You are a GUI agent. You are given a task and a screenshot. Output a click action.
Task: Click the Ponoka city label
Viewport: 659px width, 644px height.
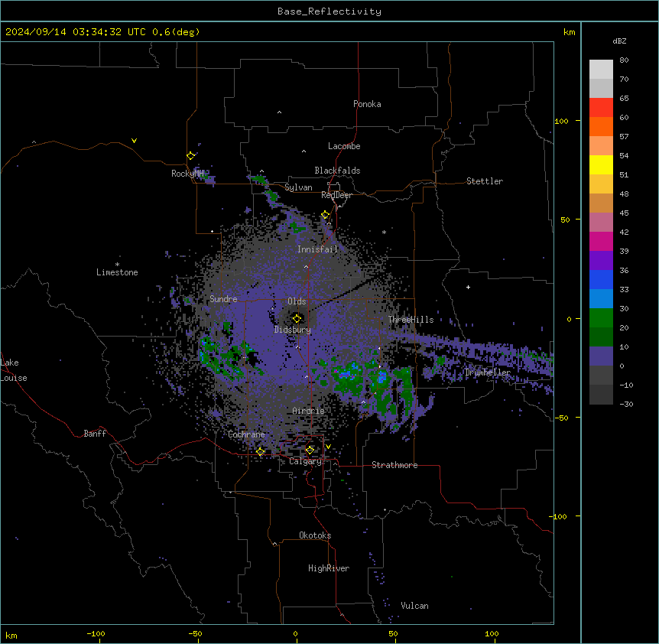tap(367, 104)
